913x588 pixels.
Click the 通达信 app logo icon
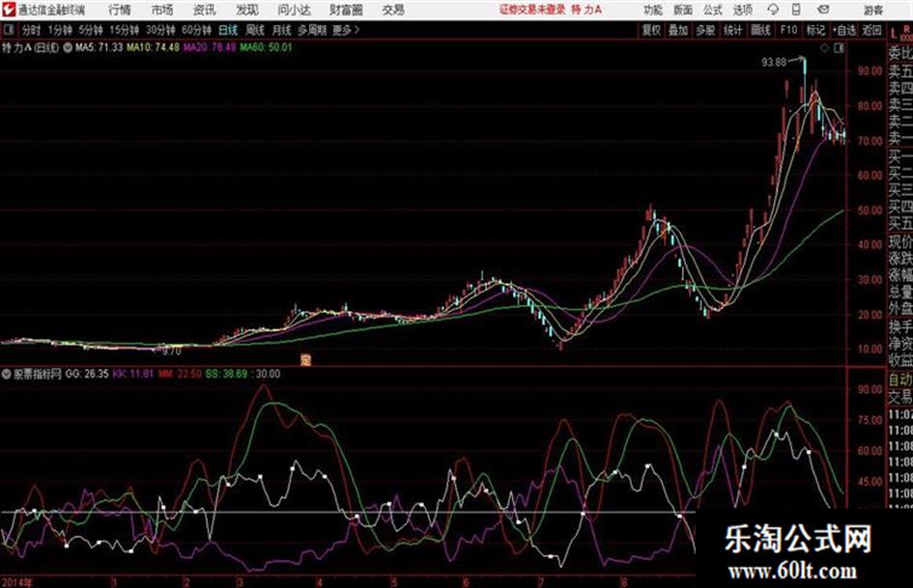[8, 10]
